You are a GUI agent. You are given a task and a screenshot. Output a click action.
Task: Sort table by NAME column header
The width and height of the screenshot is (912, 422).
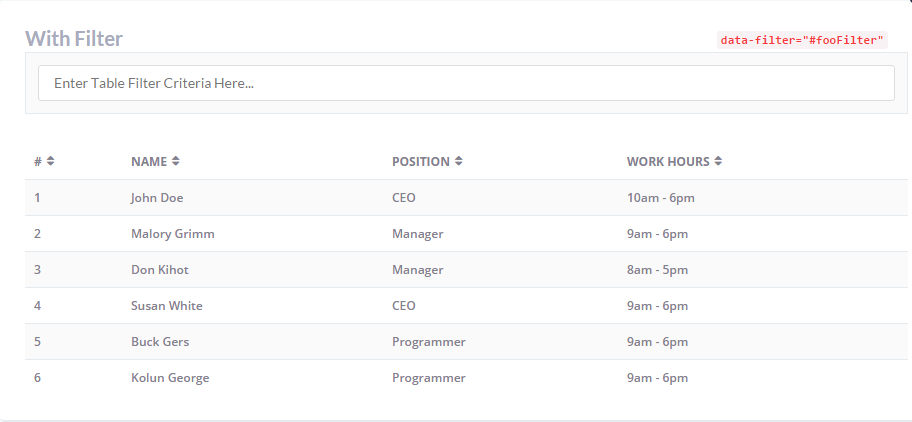(x=148, y=161)
